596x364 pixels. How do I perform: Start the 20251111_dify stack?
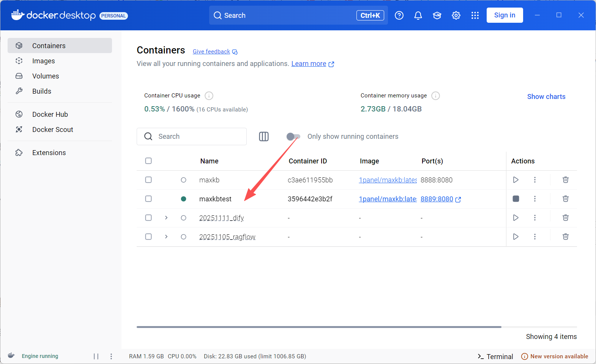[516, 218]
